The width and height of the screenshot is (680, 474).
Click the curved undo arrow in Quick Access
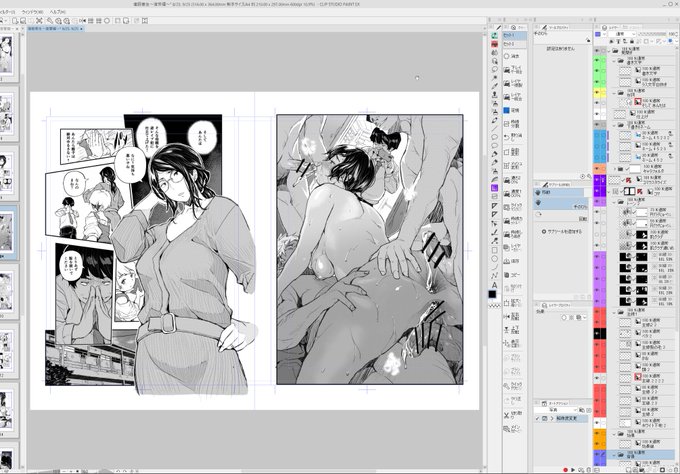point(506,137)
